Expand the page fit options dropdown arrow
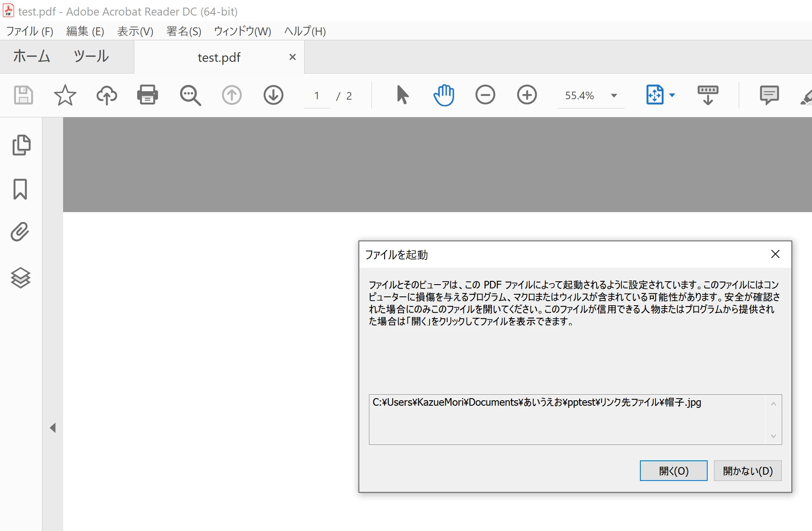The height and width of the screenshot is (531, 812). click(x=672, y=95)
